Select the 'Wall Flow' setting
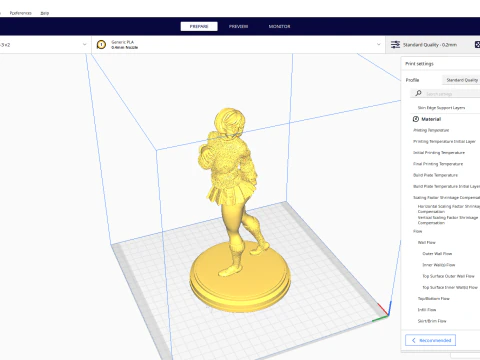480x360 pixels. pos(426,243)
